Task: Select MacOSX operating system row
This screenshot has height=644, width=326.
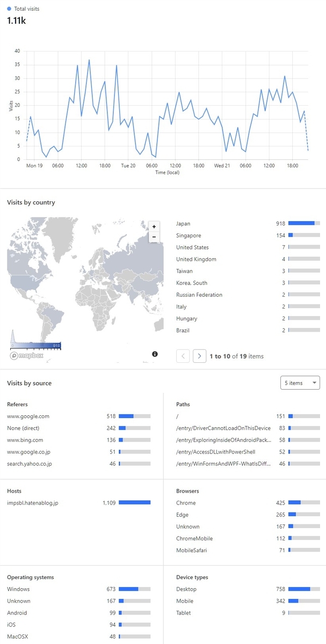Action: pyautogui.click(x=79, y=636)
